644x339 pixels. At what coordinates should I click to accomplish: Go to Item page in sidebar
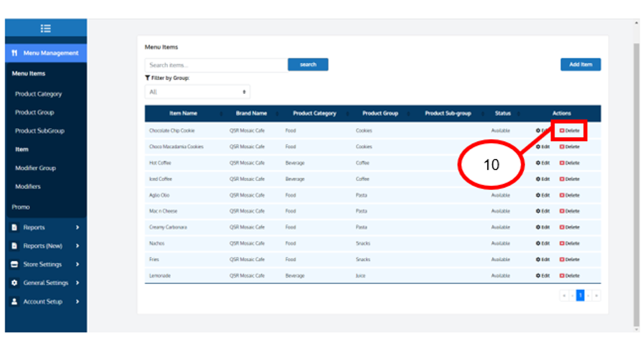[22, 150]
